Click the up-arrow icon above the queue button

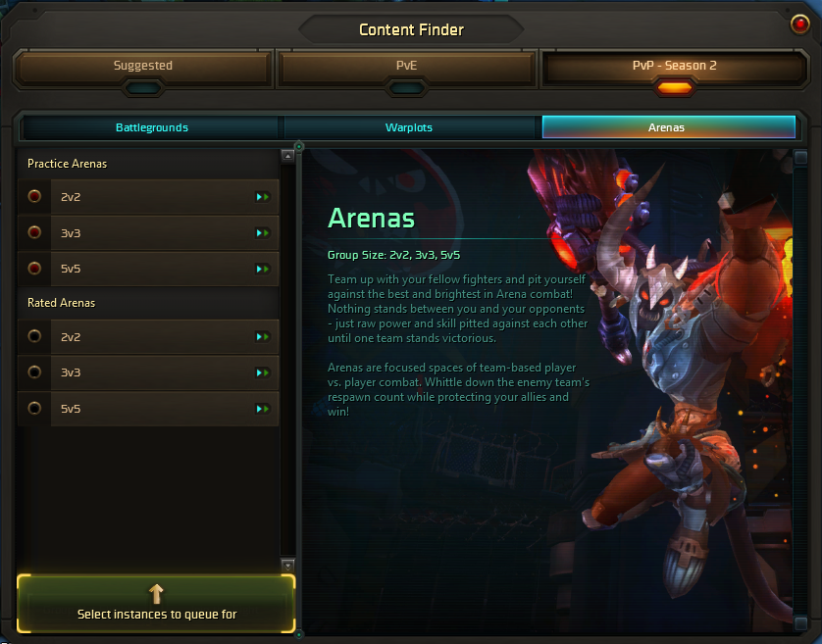coord(156,594)
